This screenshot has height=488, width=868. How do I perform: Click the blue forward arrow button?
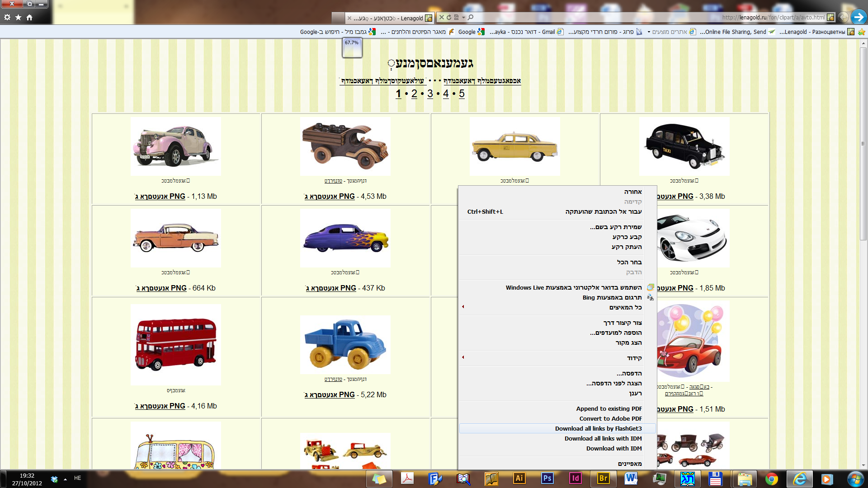tap(858, 17)
